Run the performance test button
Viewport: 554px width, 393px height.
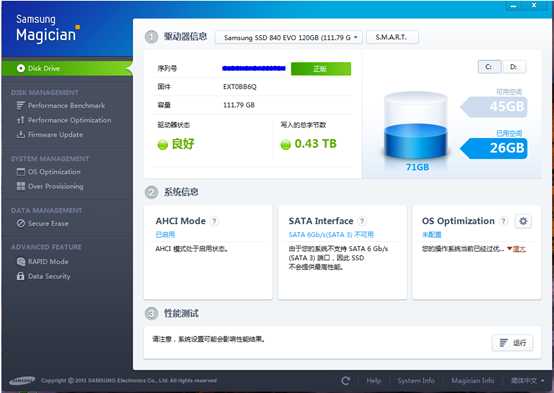512,342
